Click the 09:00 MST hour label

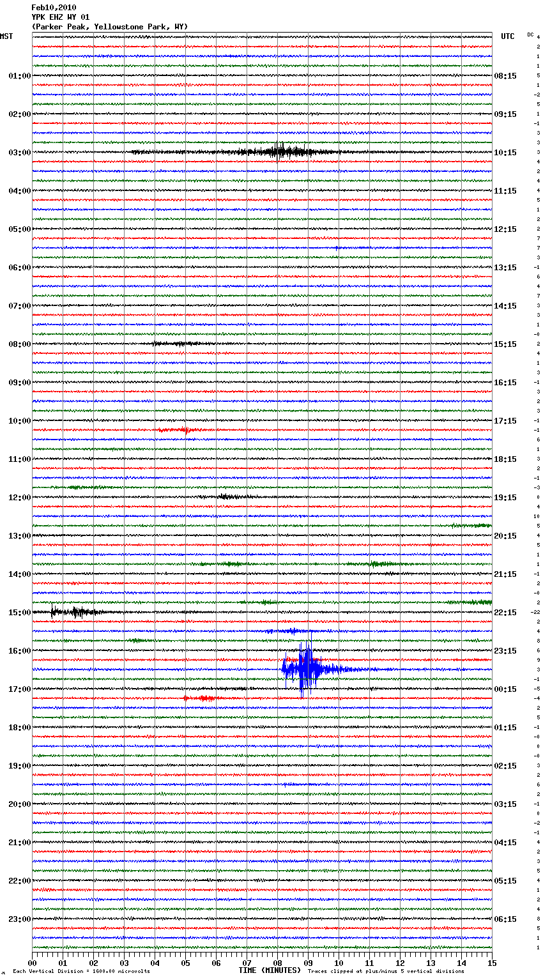20,383
